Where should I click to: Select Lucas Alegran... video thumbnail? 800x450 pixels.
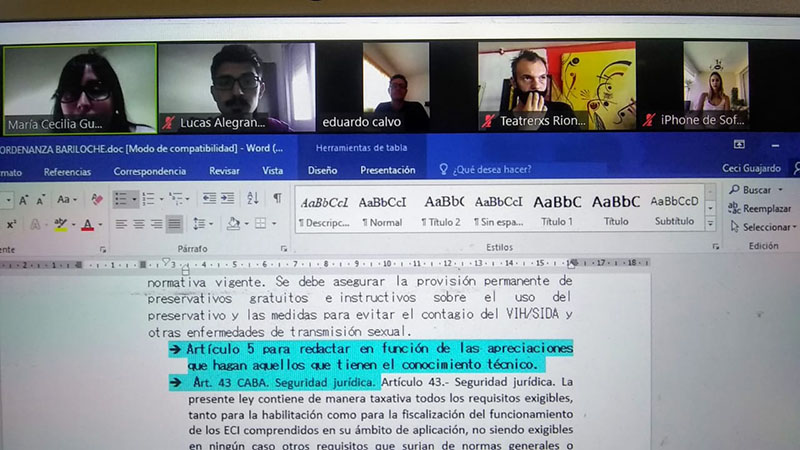pos(237,88)
